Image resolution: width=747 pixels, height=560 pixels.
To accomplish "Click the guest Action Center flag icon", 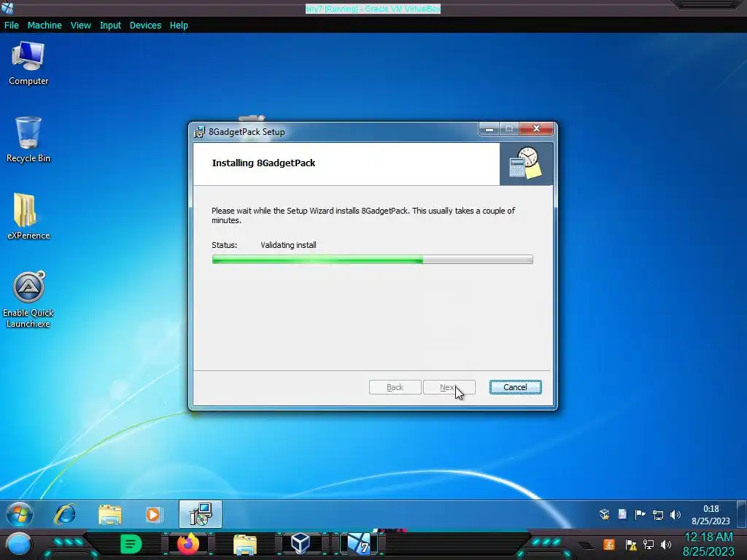I will (640, 514).
